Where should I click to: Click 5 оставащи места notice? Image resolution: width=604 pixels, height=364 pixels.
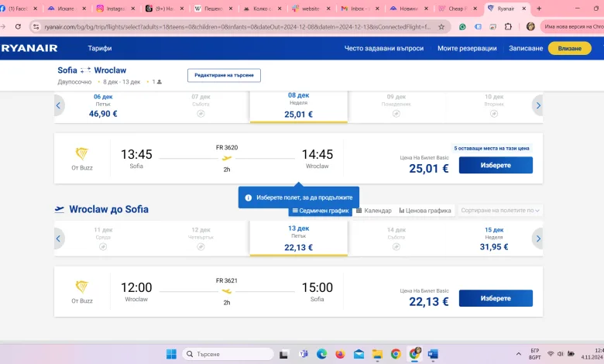click(492, 148)
